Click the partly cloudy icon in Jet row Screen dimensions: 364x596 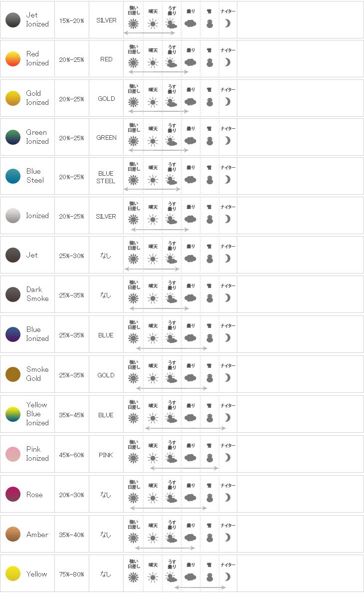[x=172, y=259]
